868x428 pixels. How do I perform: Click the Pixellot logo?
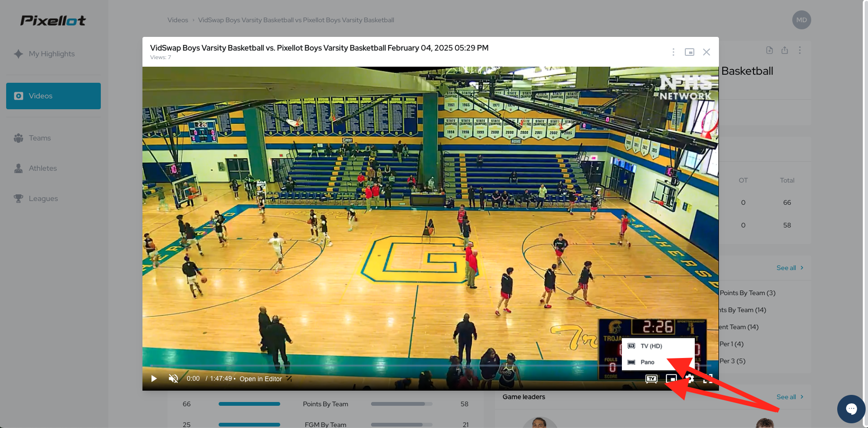click(x=53, y=20)
